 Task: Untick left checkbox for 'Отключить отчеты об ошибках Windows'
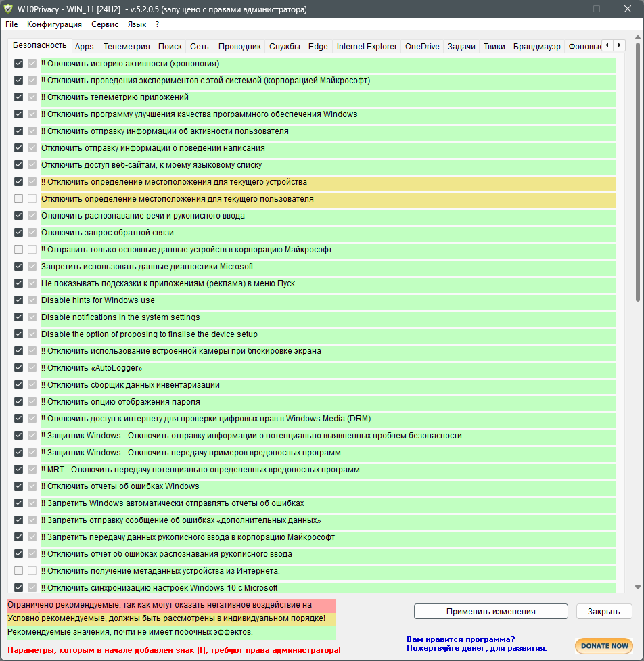click(x=18, y=486)
